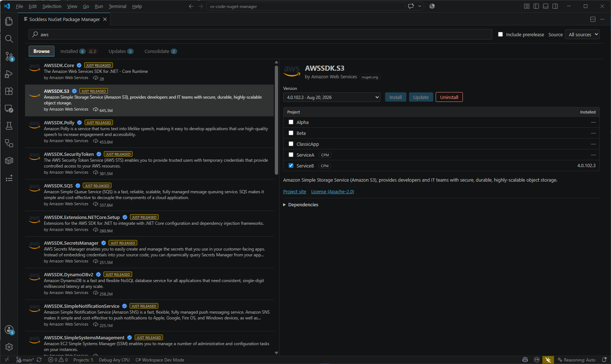
Task: Click the AWSSDK.S3 verified badge icon
Action: (x=74, y=91)
